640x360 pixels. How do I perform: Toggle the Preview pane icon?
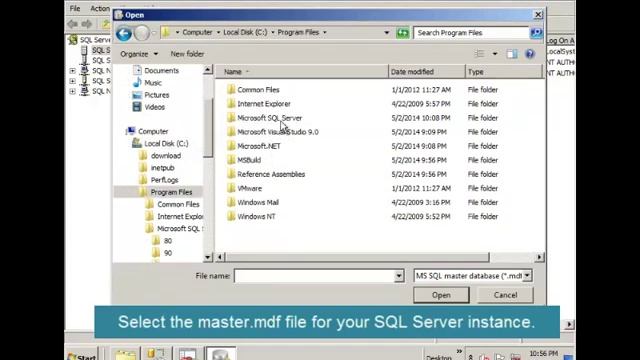(x=512, y=53)
